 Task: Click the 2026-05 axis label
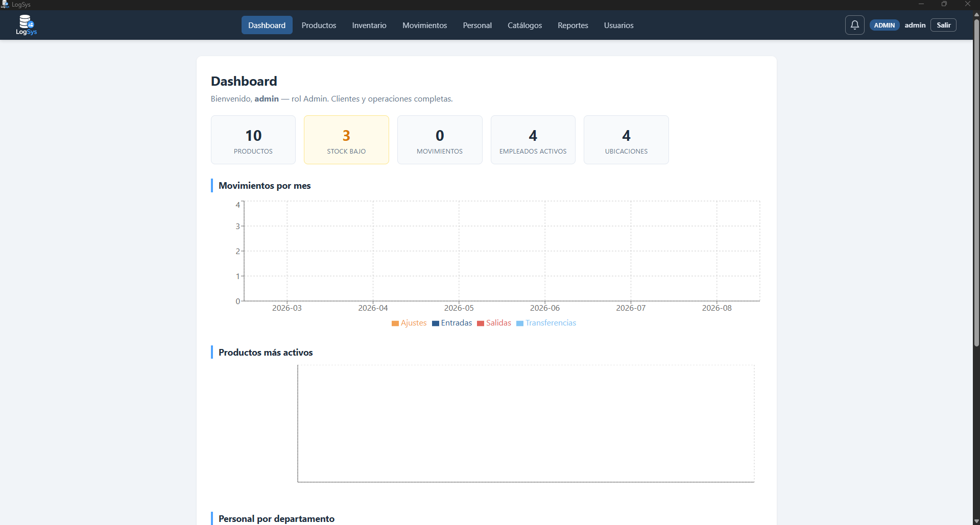[459, 308]
